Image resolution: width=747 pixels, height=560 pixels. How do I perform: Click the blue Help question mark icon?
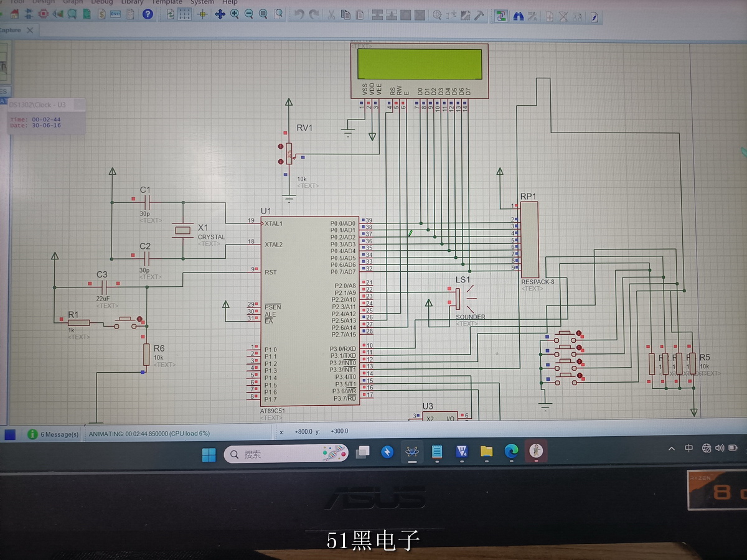pos(148,14)
